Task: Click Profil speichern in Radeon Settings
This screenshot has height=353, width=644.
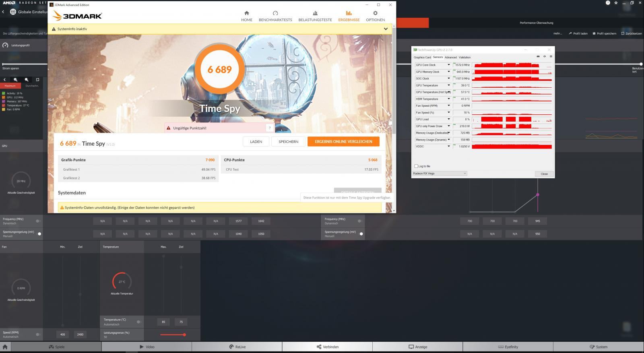Action: point(604,33)
